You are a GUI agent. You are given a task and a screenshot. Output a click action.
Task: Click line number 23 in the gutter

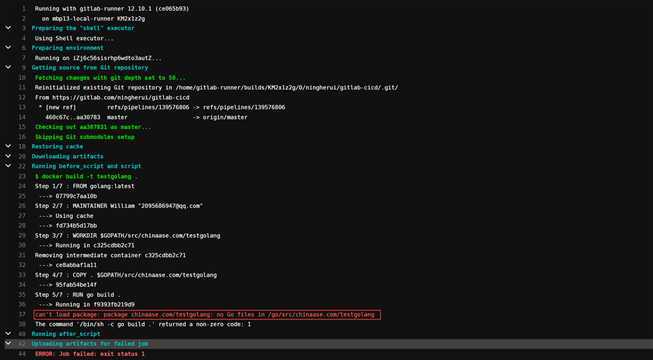click(x=22, y=176)
